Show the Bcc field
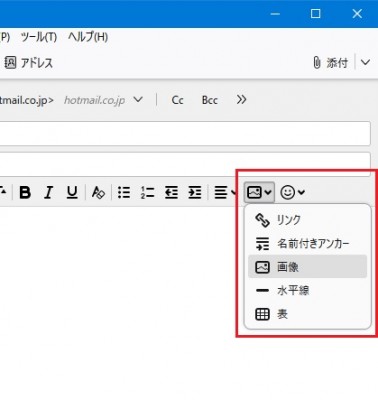The height and width of the screenshot is (400, 378). pos(210,100)
